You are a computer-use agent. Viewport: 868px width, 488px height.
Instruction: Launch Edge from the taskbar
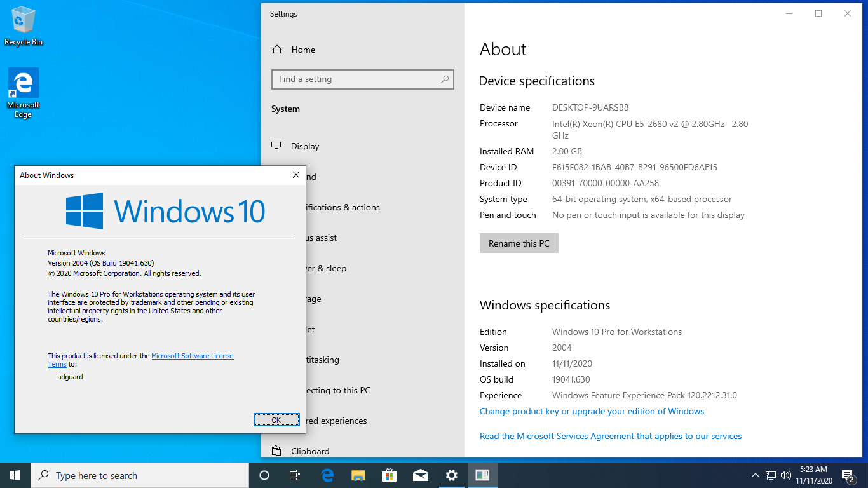click(x=327, y=475)
